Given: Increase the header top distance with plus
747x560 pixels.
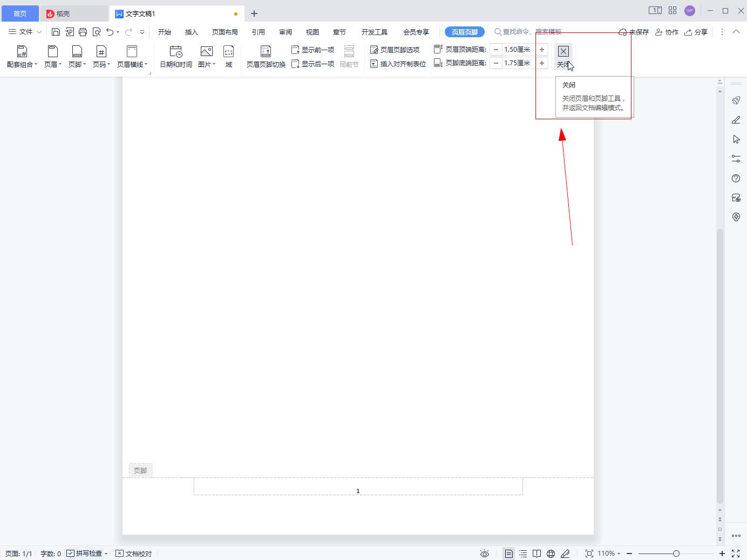Looking at the screenshot, I should 542,50.
